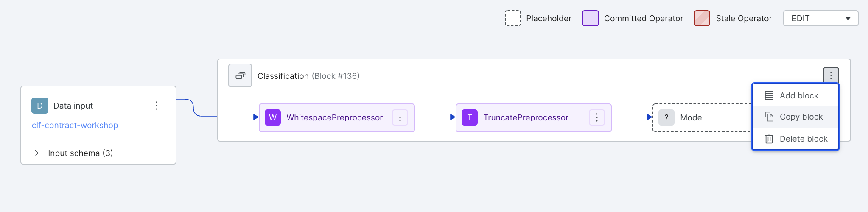
Task: Click the Committed Operator legend swatch
Action: point(591,18)
